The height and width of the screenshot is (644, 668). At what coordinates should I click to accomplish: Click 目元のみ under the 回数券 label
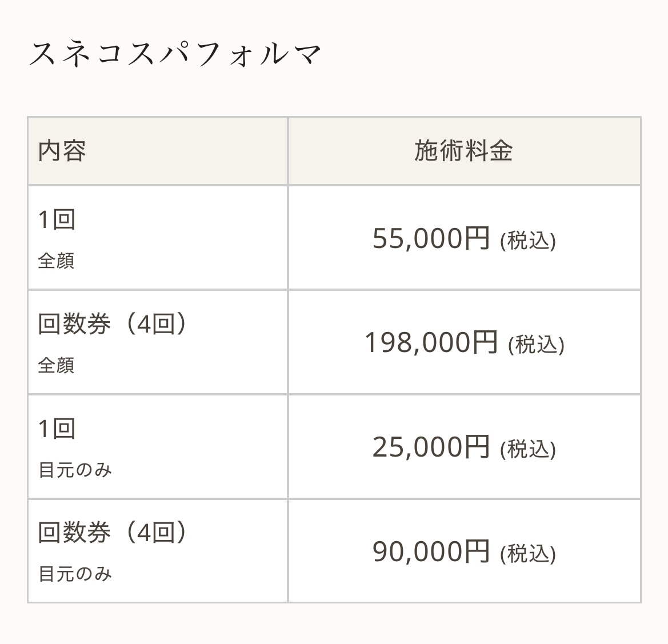(75, 574)
